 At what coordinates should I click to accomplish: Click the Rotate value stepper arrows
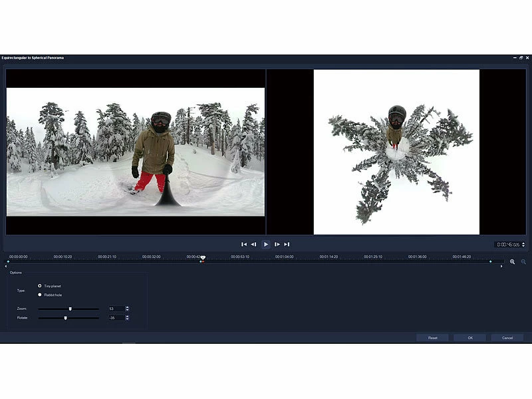(x=127, y=318)
